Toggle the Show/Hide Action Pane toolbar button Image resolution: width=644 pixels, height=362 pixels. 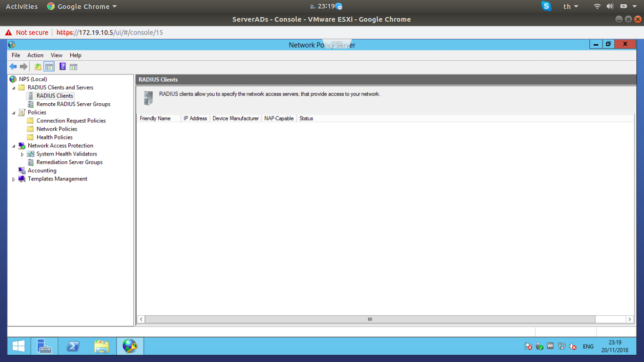74,67
